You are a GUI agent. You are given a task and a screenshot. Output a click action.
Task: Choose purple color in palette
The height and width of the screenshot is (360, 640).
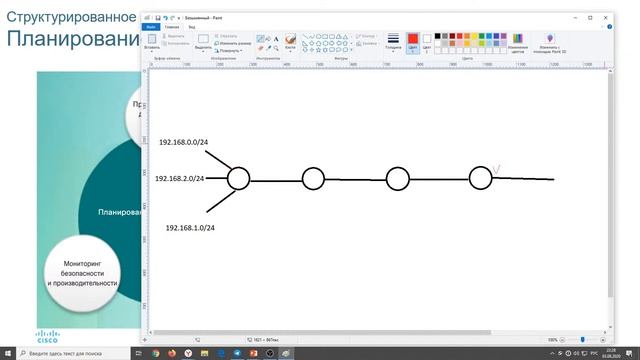tap(504, 36)
